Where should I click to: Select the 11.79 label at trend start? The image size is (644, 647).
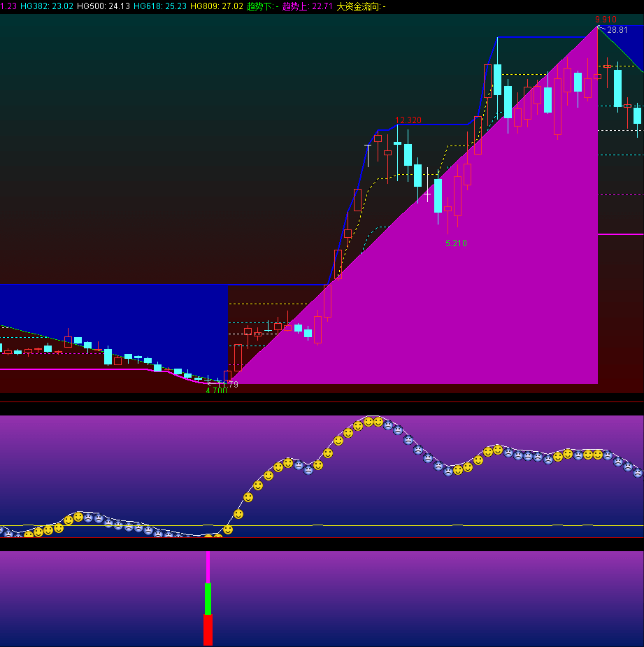pyautogui.click(x=227, y=385)
